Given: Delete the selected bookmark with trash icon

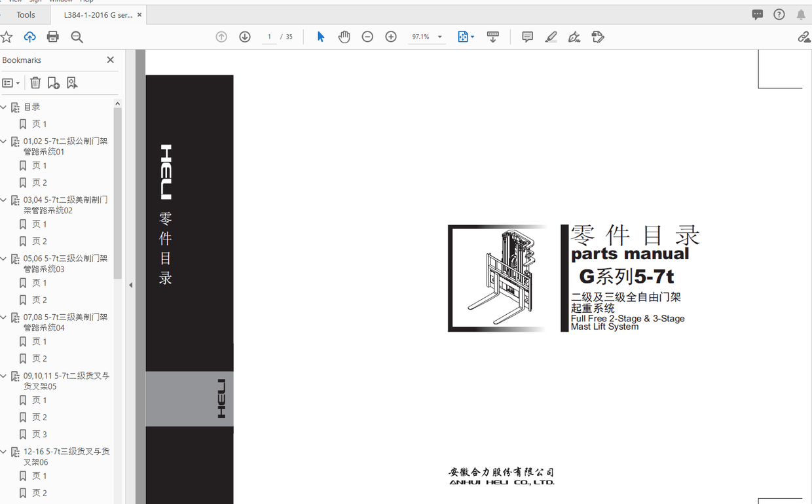Looking at the screenshot, I should click(35, 83).
